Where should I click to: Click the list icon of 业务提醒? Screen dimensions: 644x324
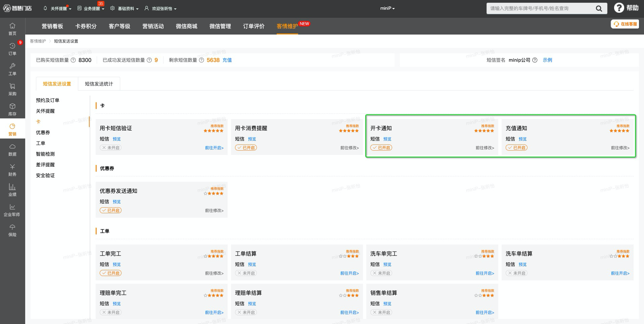(x=80, y=8)
